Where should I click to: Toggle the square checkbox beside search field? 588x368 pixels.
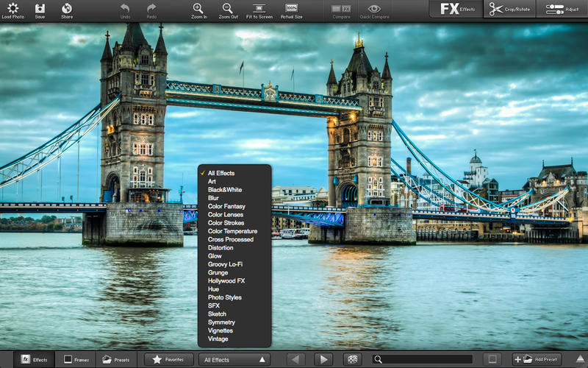493,359
